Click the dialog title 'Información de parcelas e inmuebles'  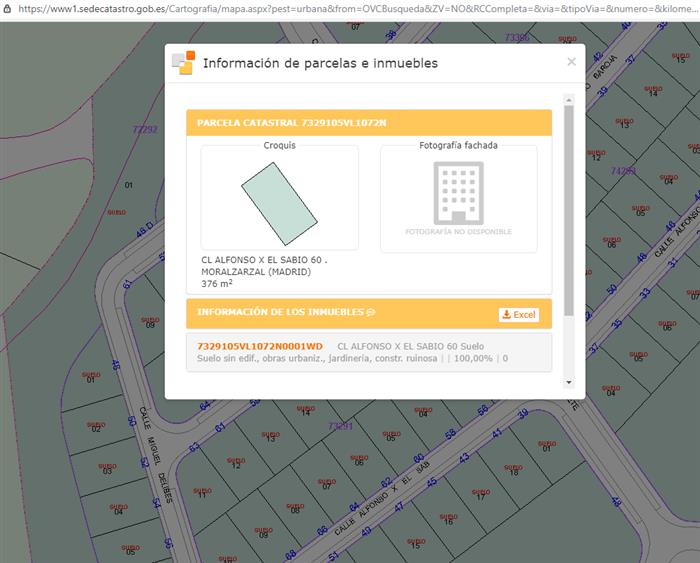pyautogui.click(x=320, y=63)
